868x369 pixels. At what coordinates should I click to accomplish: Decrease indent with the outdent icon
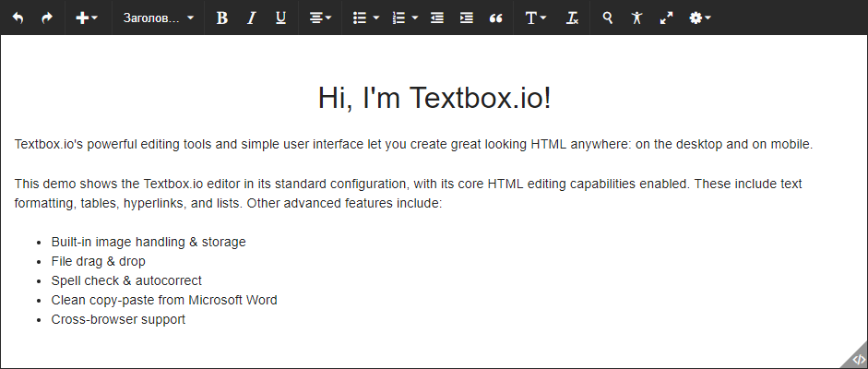click(437, 18)
